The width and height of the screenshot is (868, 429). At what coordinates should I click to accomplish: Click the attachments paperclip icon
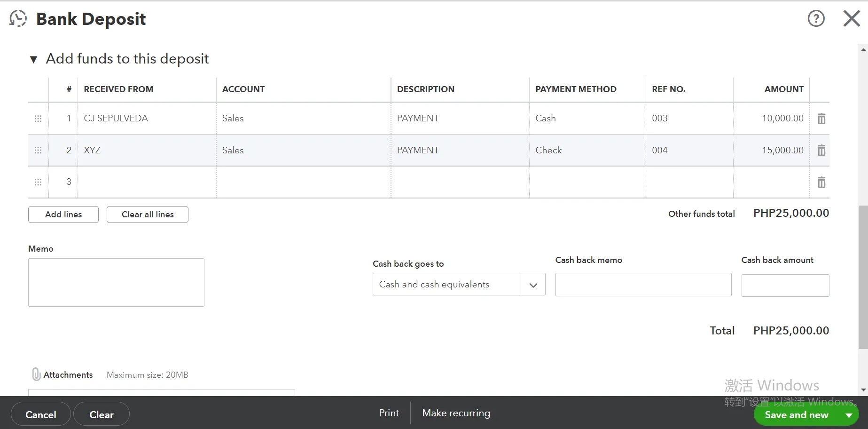pos(36,374)
